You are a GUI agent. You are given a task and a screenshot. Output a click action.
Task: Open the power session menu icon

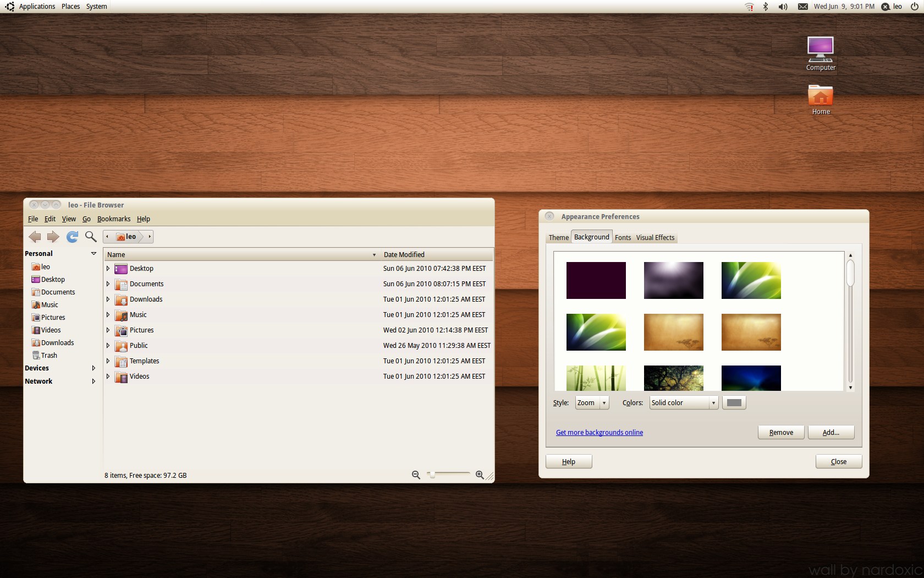(x=915, y=7)
